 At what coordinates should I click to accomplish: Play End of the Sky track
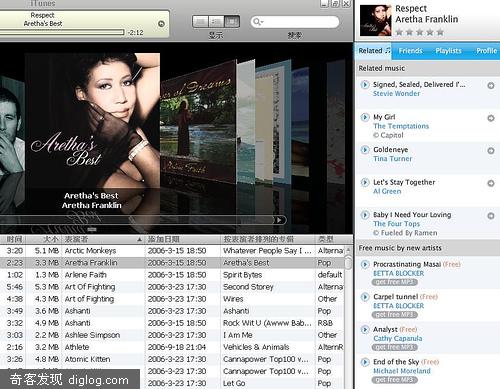point(365,362)
